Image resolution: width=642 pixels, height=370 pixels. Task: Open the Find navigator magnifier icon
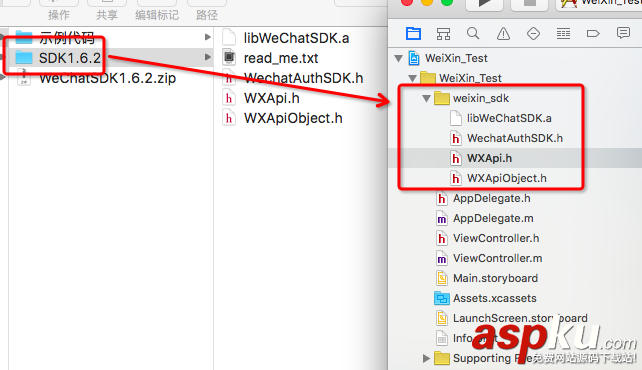click(x=473, y=34)
